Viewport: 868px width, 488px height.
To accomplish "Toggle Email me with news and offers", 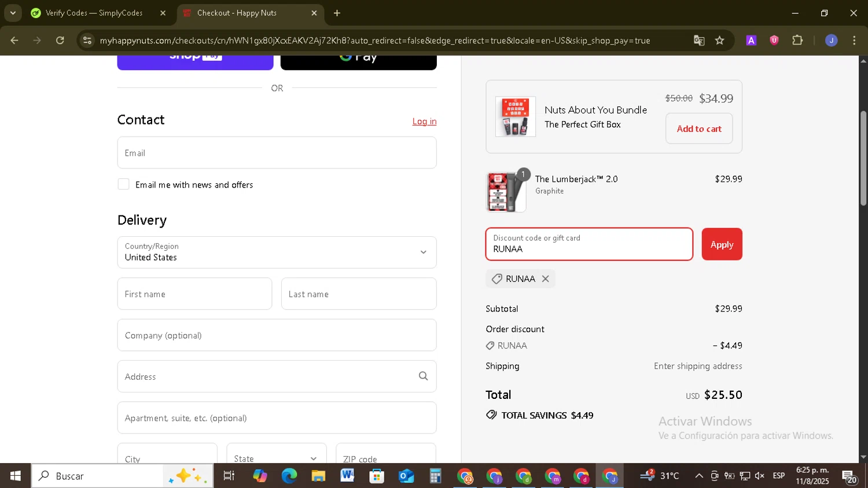I will (x=123, y=184).
